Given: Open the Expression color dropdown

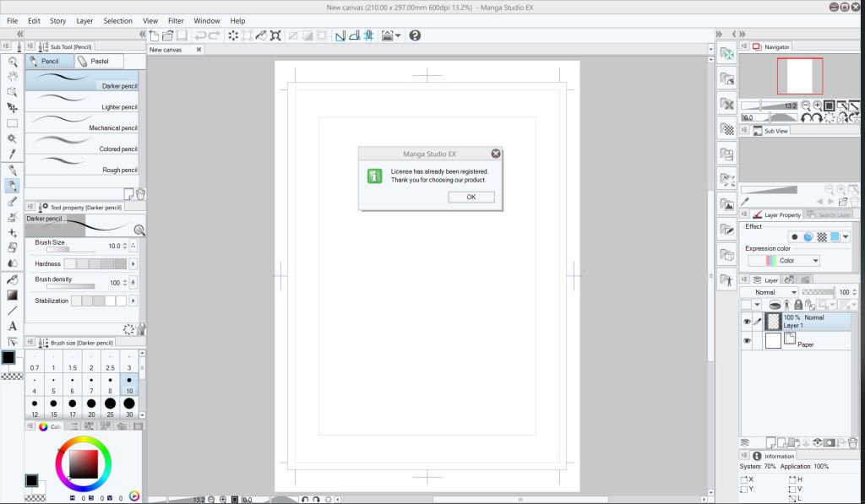Looking at the screenshot, I should coord(783,261).
